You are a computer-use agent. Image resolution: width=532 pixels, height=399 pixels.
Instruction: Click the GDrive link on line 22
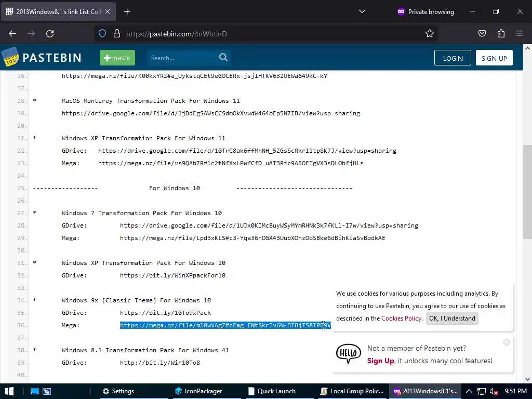coord(247,151)
